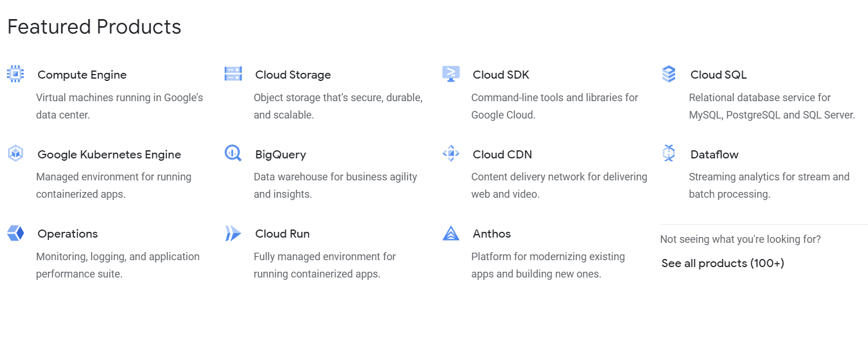The image size is (868, 344).
Task: Visit the Dataflow product title
Action: (x=714, y=154)
